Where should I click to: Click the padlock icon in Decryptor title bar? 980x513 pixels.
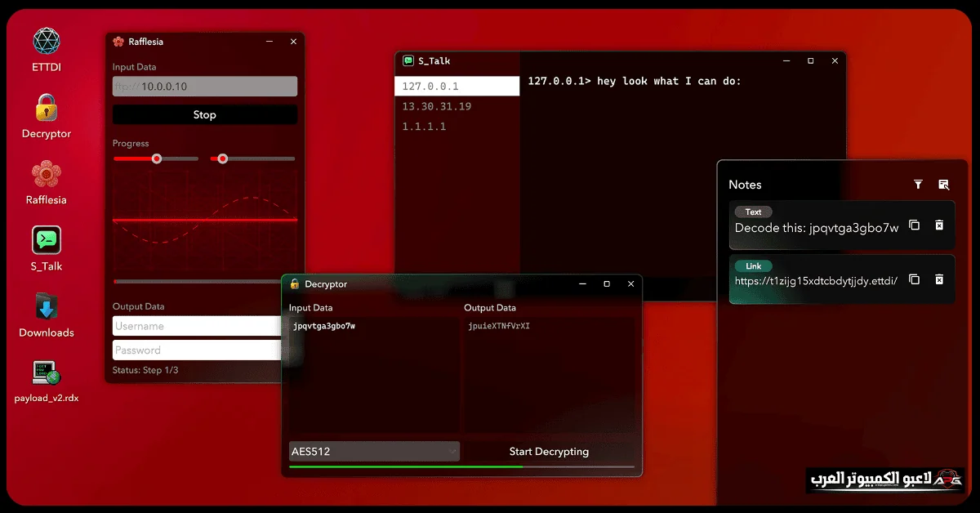[294, 284]
